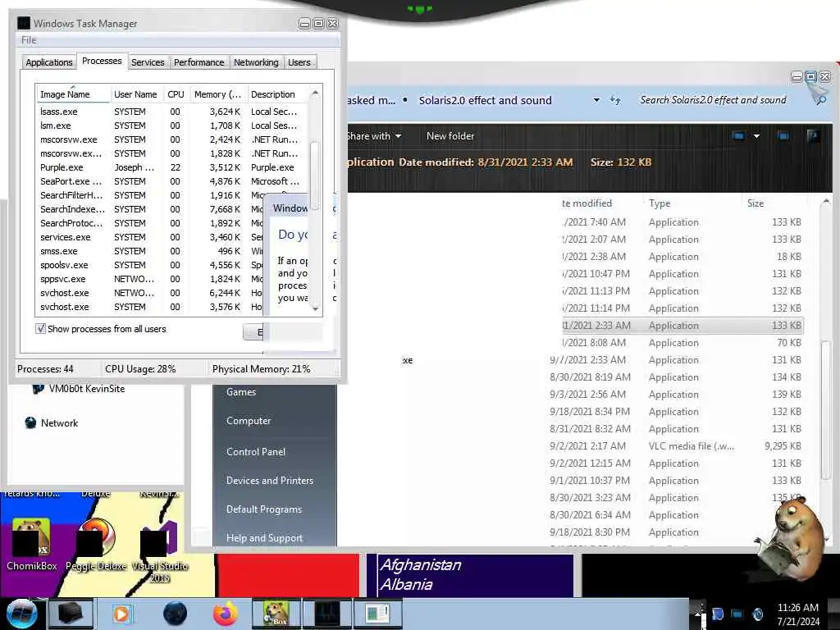840x630 pixels.
Task: Click the Task Manager process list scrollbar
Action: coord(315,174)
